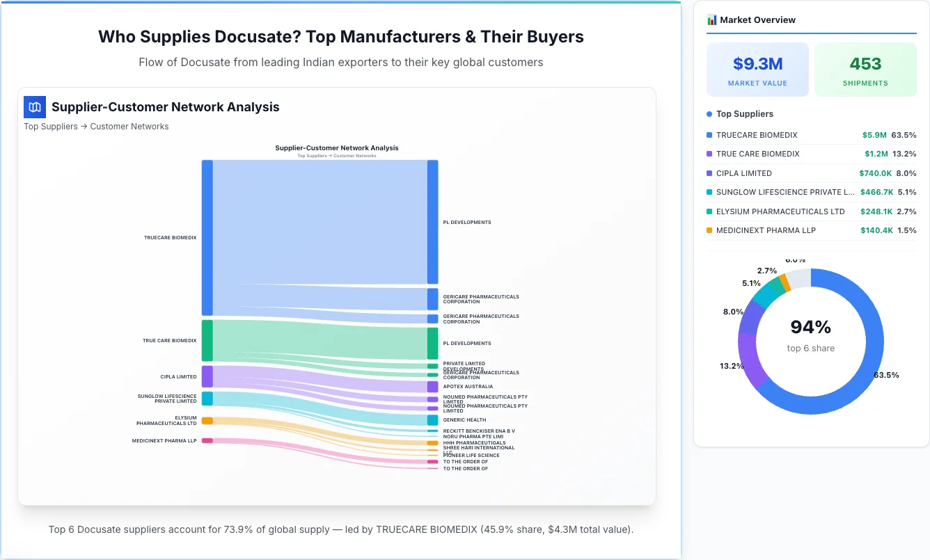Image resolution: width=930 pixels, height=560 pixels.
Task: Click the blue TRUECARE BIOMEDIX legend square
Action: tap(709, 135)
